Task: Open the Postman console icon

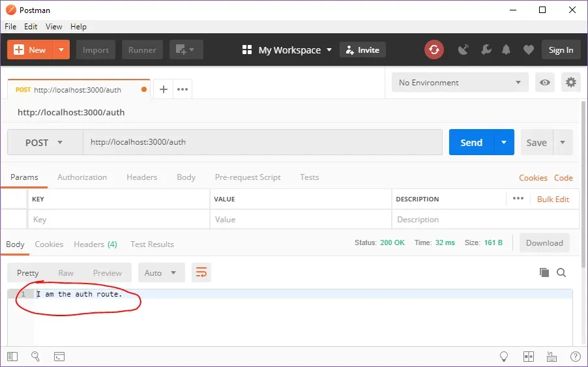Action: click(x=59, y=357)
